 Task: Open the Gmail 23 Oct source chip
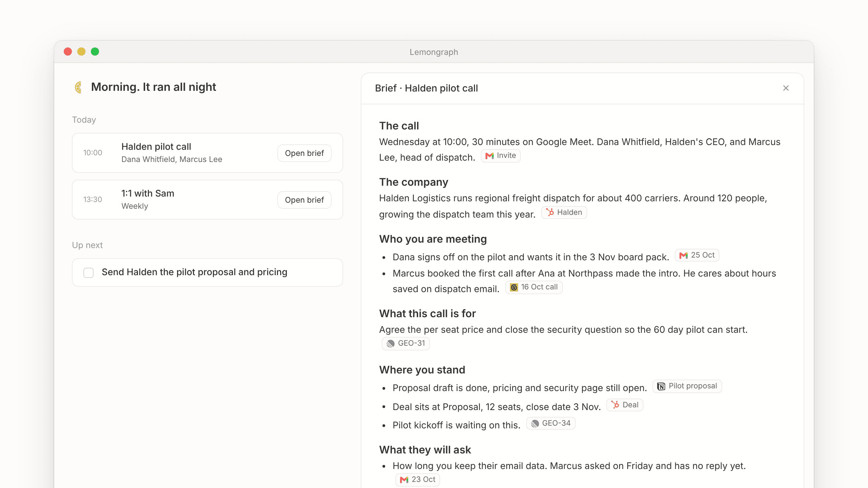click(x=417, y=480)
